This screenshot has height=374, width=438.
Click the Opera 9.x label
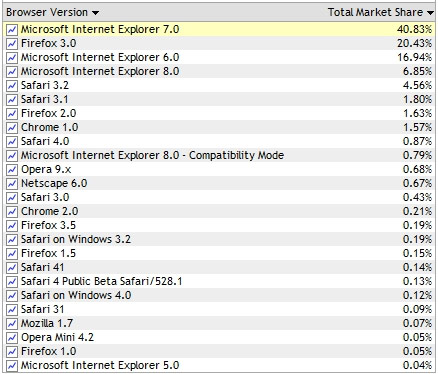pos(46,169)
